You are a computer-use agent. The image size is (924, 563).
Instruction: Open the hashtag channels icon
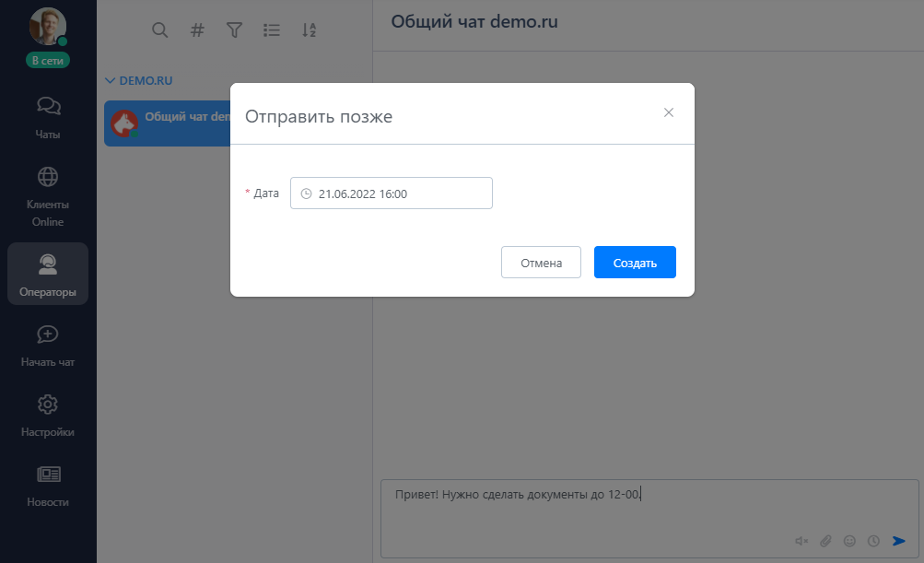[x=197, y=30]
